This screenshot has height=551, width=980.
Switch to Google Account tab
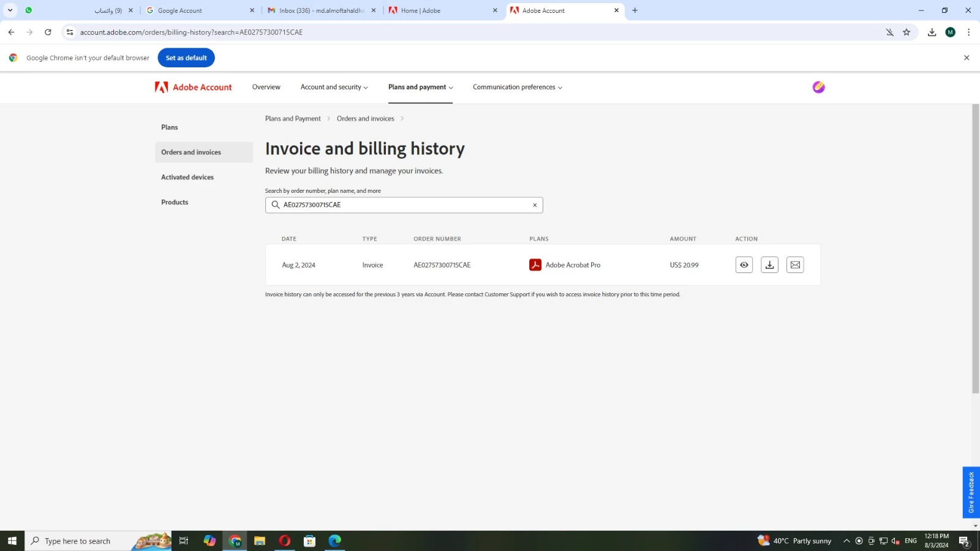[201, 10]
